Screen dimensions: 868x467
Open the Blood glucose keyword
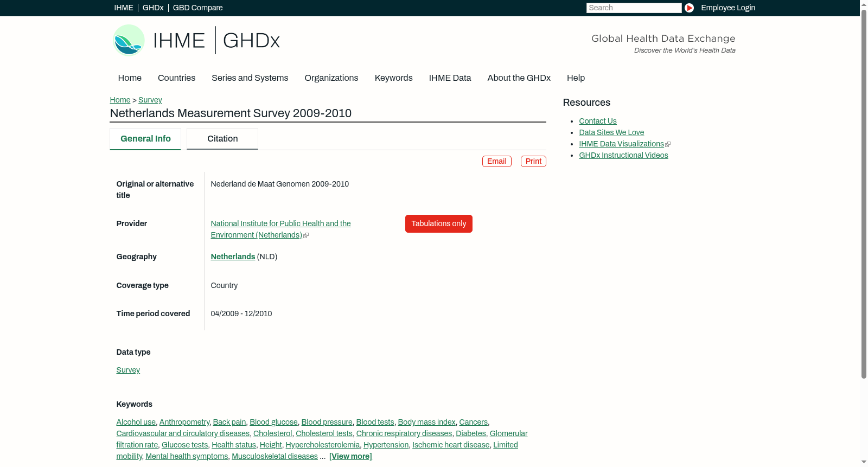click(x=273, y=422)
